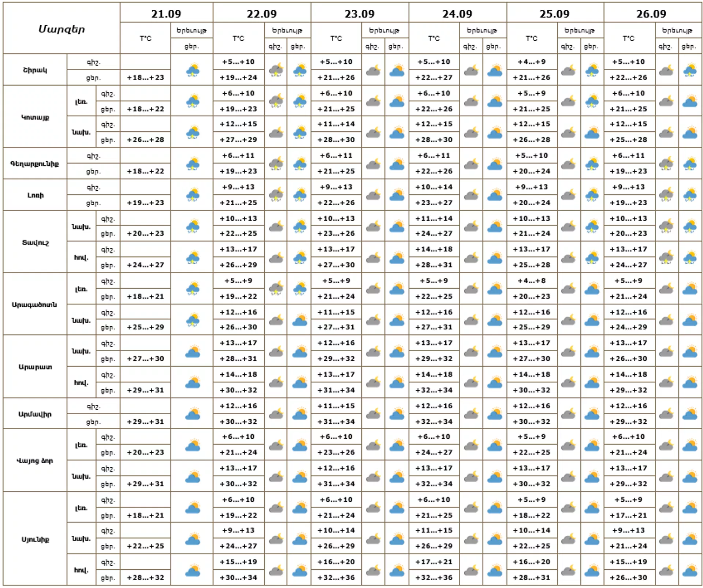
Task: Click Կոտայք foothill daytime icon for 24.09
Action: (x=495, y=132)
